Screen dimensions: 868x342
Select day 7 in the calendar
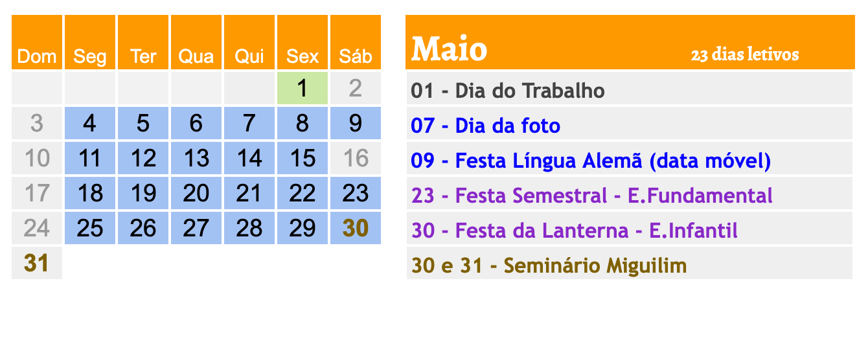pyautogui.click(x=249, y=123)
